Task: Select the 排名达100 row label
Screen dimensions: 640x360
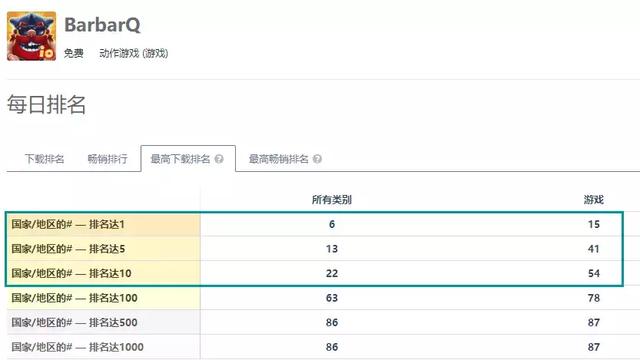Action: [74, 298]
